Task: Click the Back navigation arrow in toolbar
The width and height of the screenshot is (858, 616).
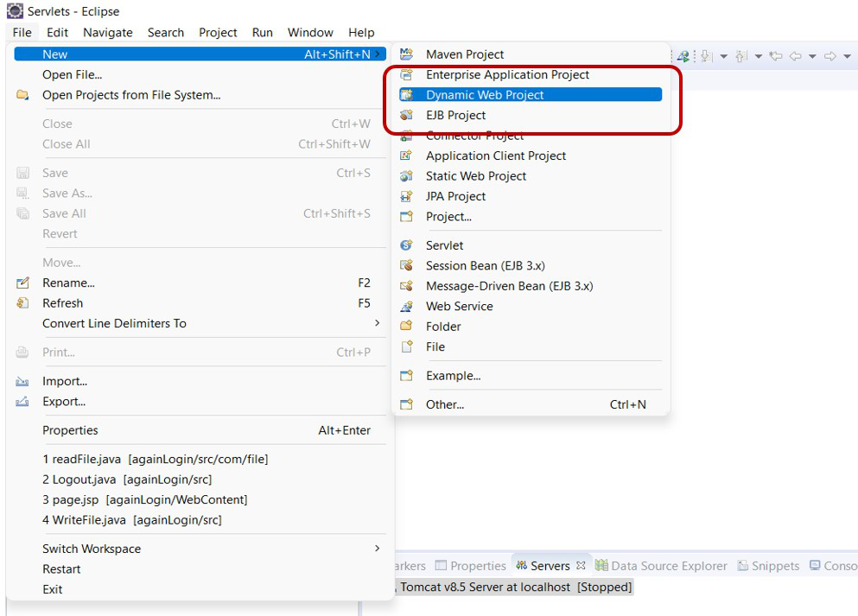Action: click(795, 56)
